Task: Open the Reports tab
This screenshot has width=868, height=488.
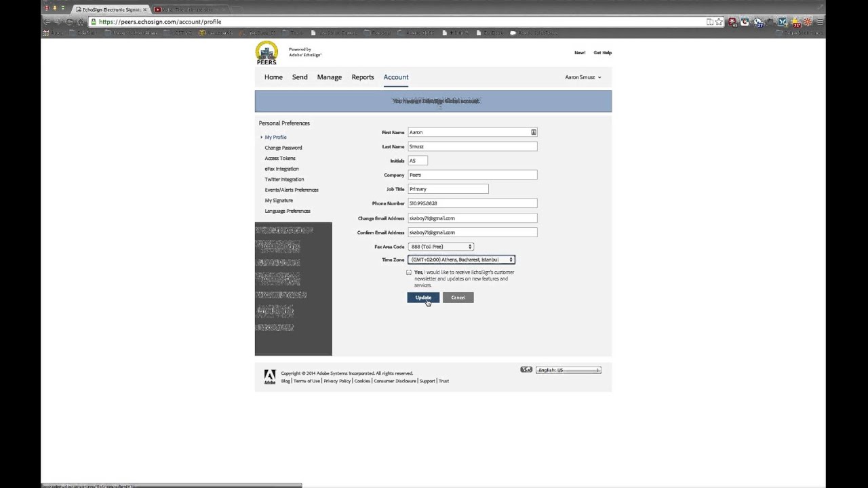Action: point(363,77)
